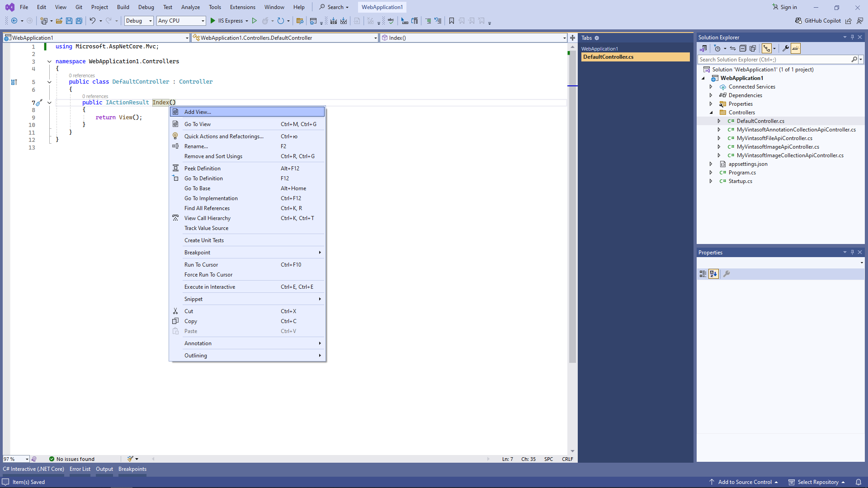Click the Search Solution Explorer input field
This screenshot has width=868, height=488.
[774, 60]
